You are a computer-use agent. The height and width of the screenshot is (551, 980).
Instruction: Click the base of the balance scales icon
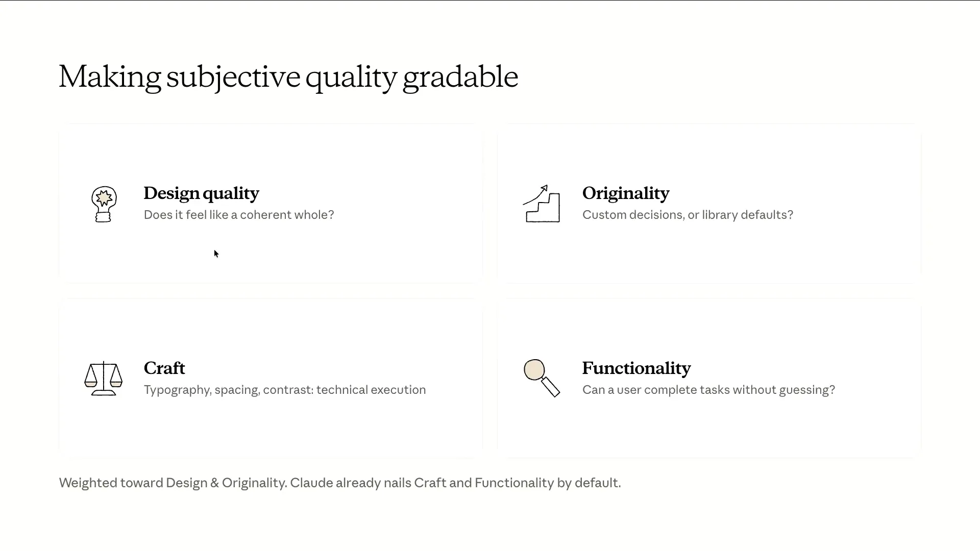click(104, 393)
